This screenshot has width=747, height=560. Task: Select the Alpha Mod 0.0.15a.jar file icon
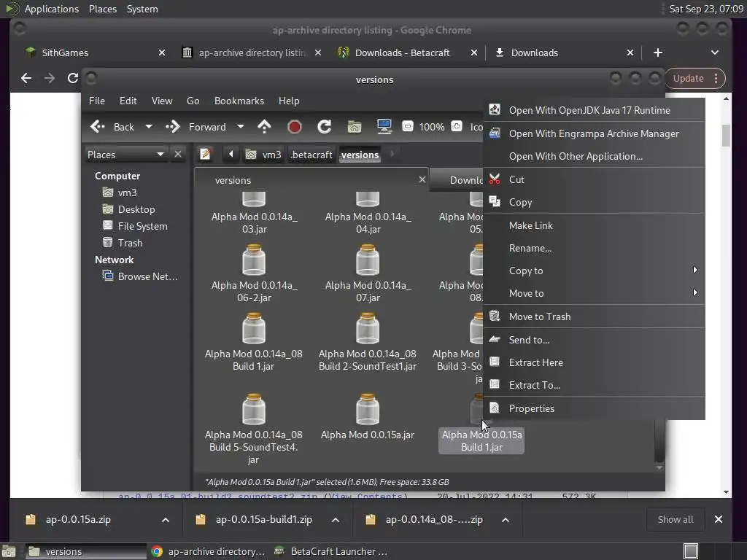point(368,410)
